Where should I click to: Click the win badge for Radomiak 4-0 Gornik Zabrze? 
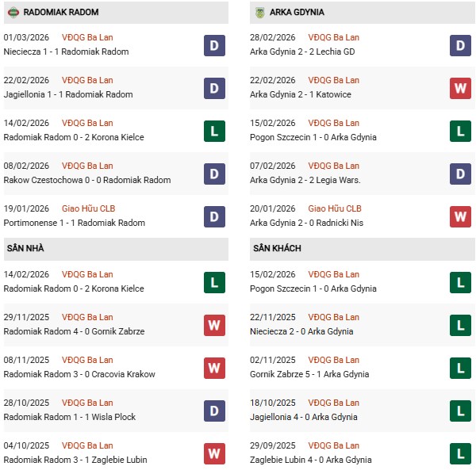coord(213,325)
